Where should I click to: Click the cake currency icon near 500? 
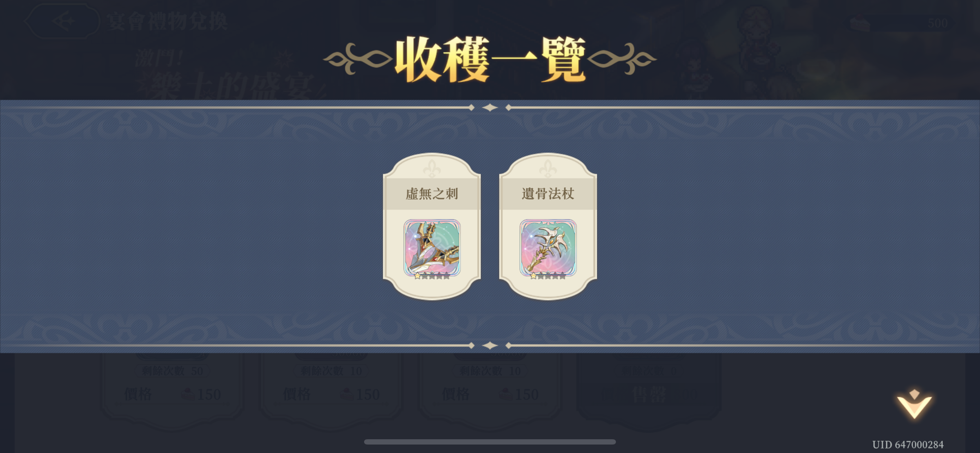click(860, 23)
